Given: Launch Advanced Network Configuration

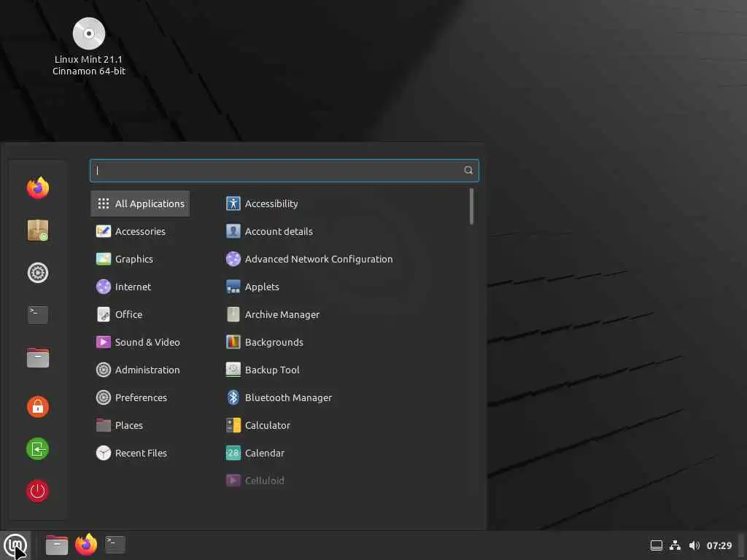Looking at the screenshot, I should (309, 259).
